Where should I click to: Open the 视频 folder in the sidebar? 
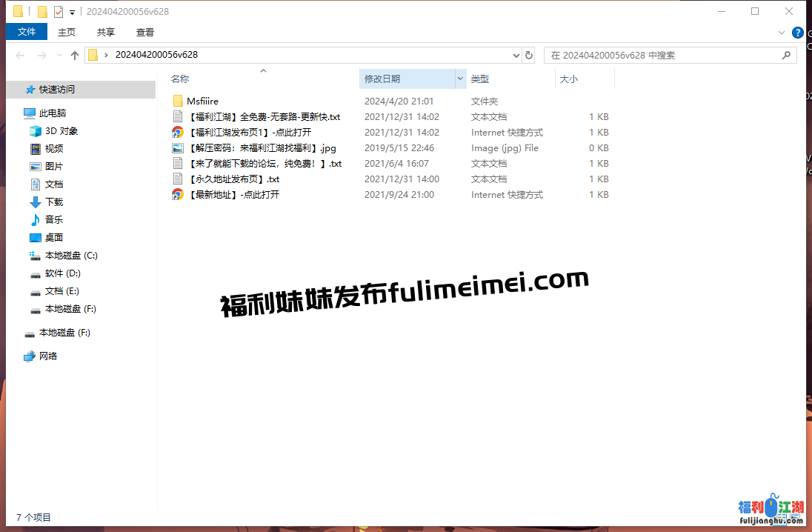point(54,149)
